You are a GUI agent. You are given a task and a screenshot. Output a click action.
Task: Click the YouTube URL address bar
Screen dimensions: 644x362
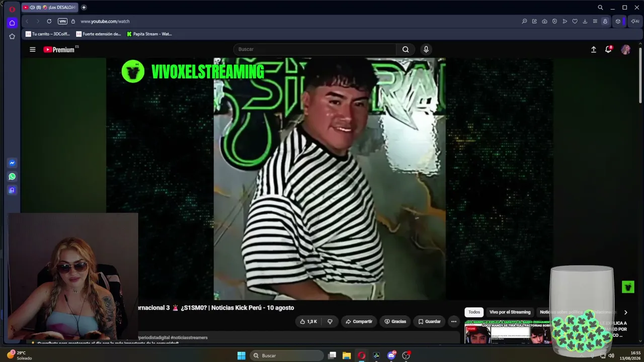tap(105, 21)
